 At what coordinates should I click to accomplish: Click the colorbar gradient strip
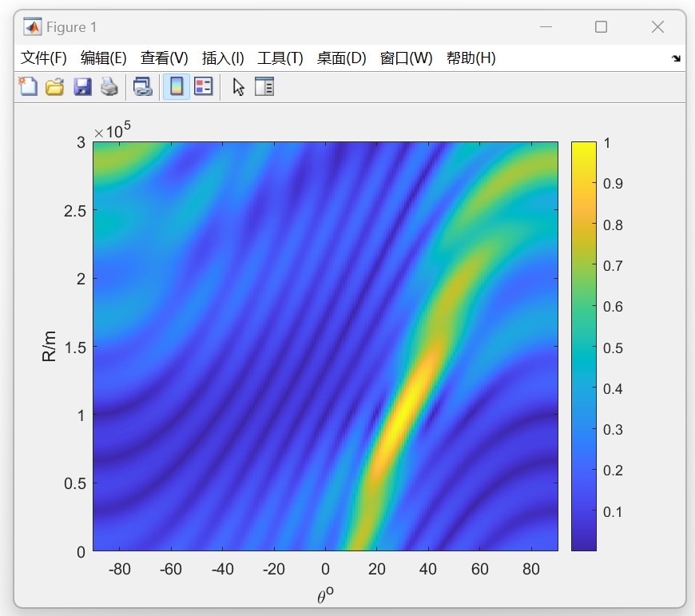coord(584,346)
